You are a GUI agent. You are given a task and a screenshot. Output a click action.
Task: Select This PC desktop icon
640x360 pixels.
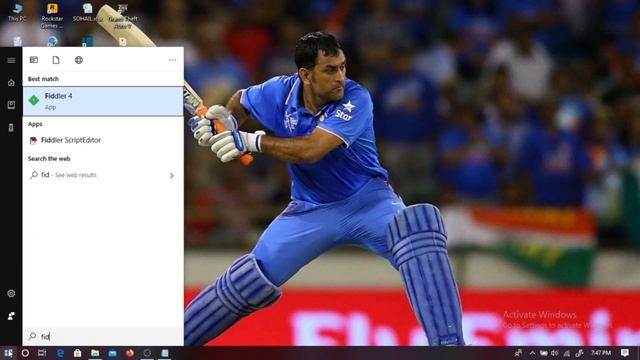[17, 12]
